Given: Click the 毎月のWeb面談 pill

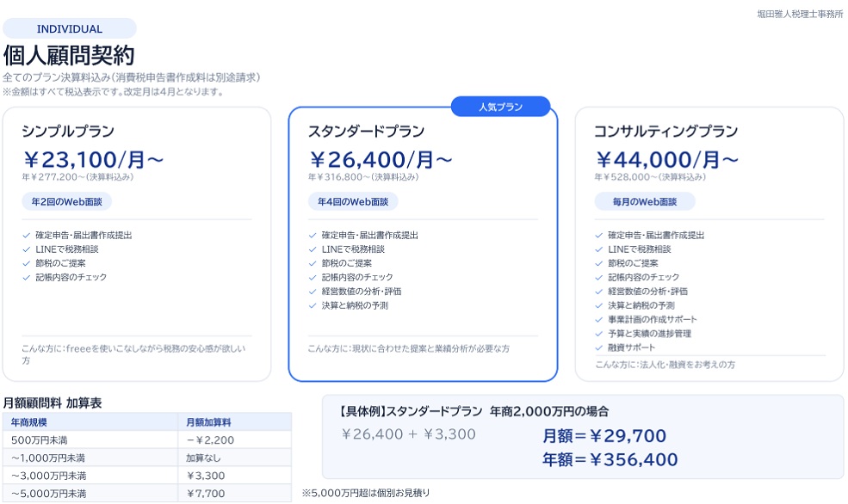Looking at the screenshot, I should tap(645, 201).
